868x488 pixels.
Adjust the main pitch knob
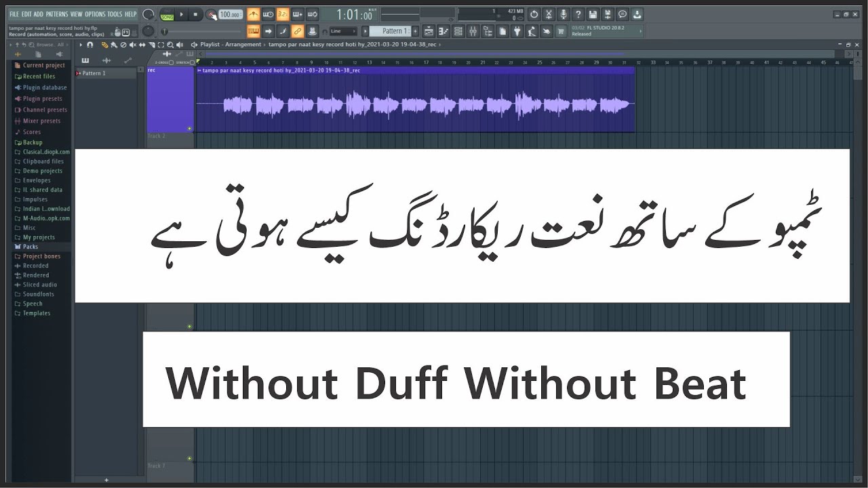pos(149,31)
